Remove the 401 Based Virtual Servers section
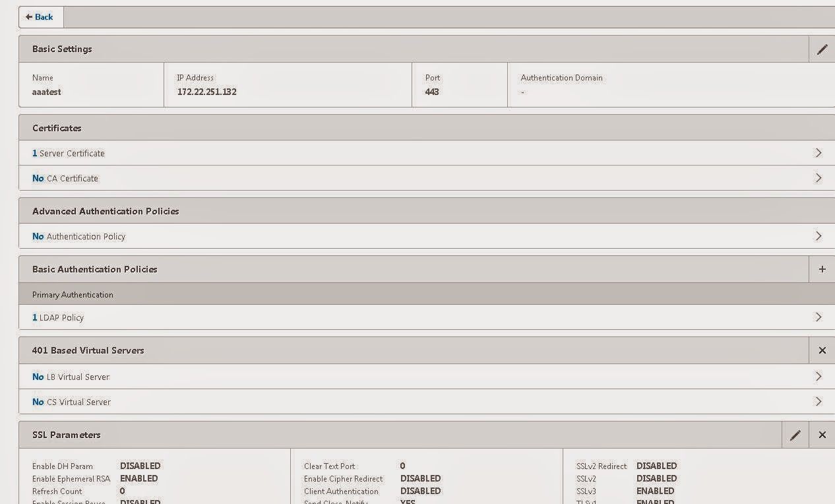Viewport: 835px width, 504px height. (822, 350)
